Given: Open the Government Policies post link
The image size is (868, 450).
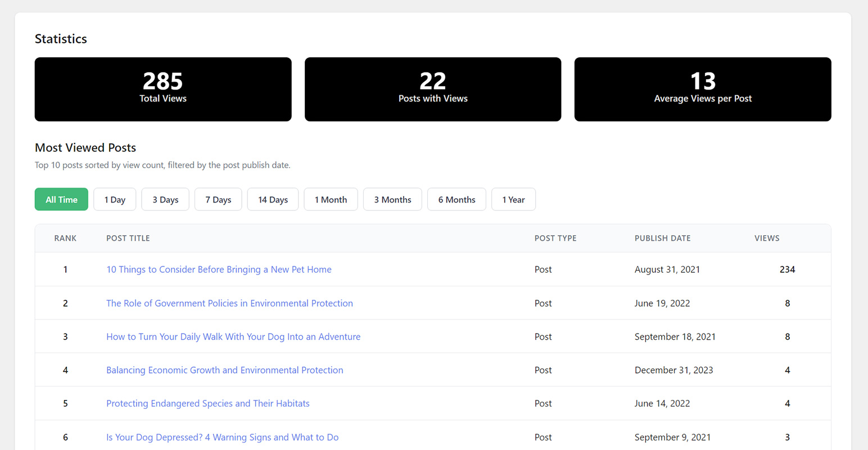Looking at the screenshot, I should pos(229,303).
